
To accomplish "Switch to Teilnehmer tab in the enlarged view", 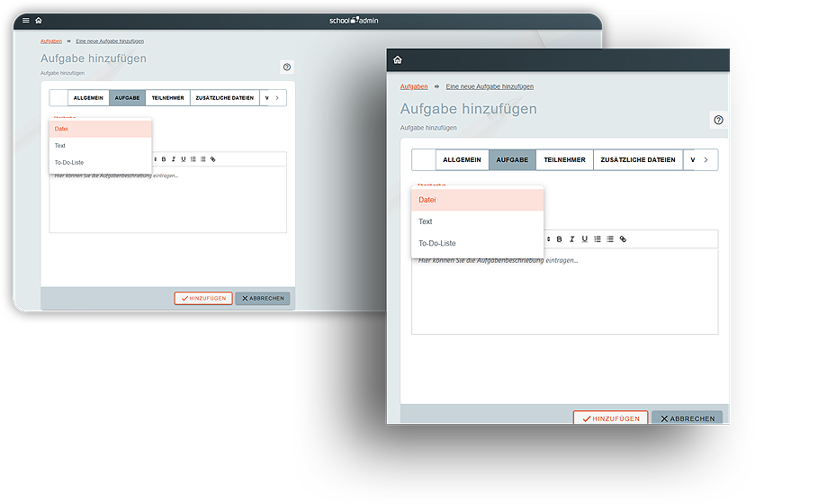I will 564,160.
